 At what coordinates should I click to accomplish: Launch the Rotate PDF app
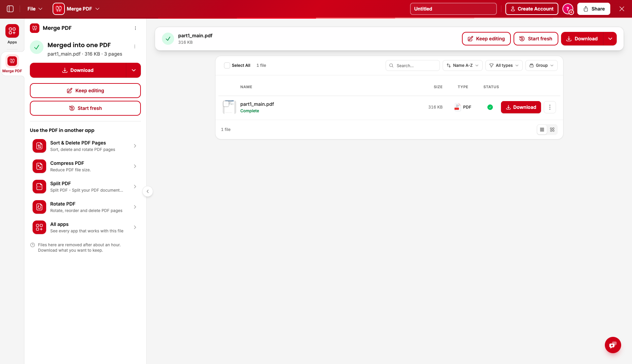tap(85, 207)
